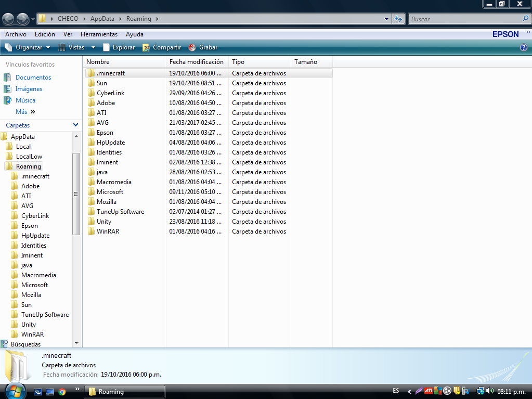
Task: Click the blue Help question-mark icon
Action: click(x=524, y=47)
